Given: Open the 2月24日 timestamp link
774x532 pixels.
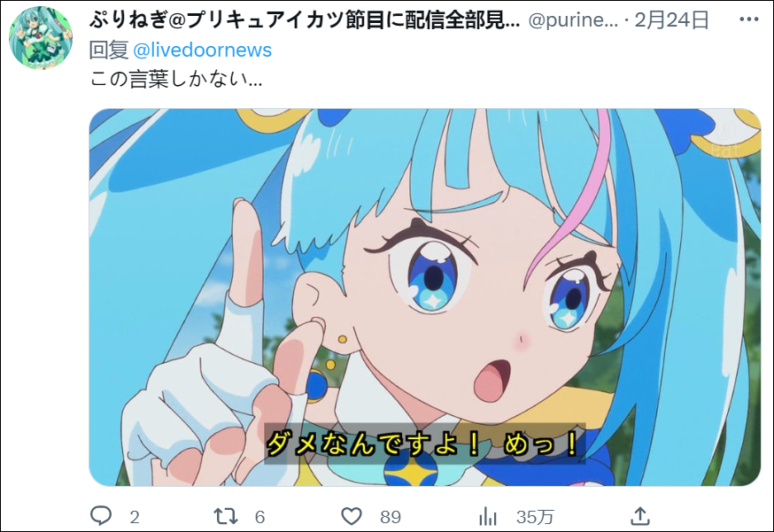Looking at the screenshot, I should click(x=672, y=20).
